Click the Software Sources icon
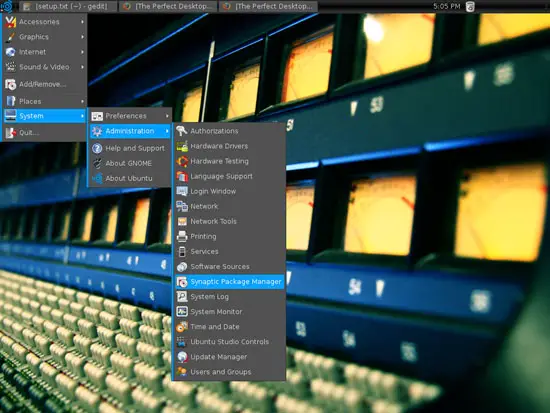This screenshot has width=550, height=413. point(182,267)
